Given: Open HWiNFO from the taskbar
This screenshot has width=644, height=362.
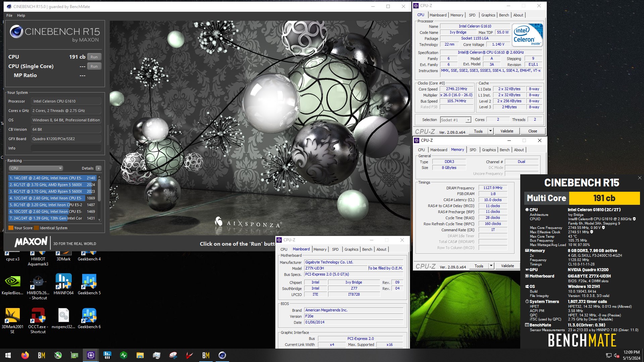Looking at the screenshot, I should (107, 355).
